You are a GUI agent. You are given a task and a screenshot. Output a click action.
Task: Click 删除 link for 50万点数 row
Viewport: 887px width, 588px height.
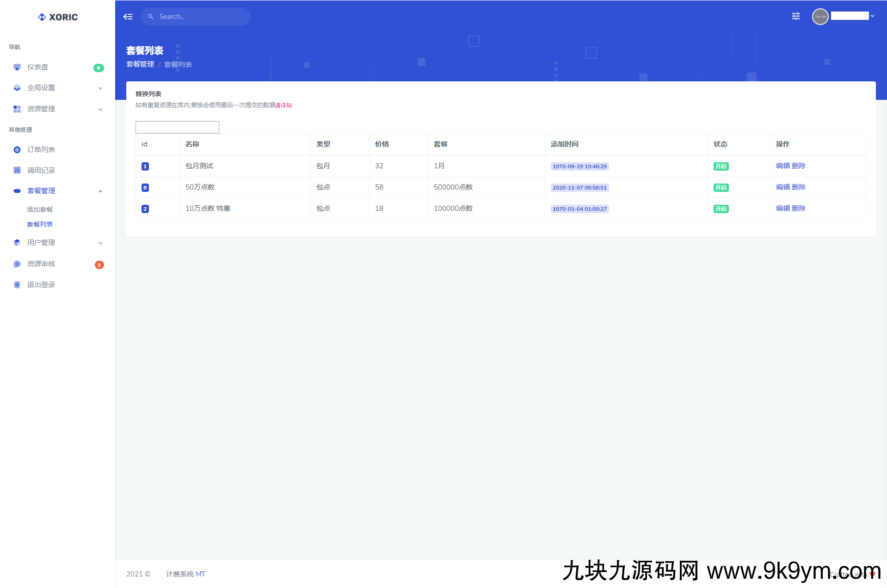coord(799,187)
